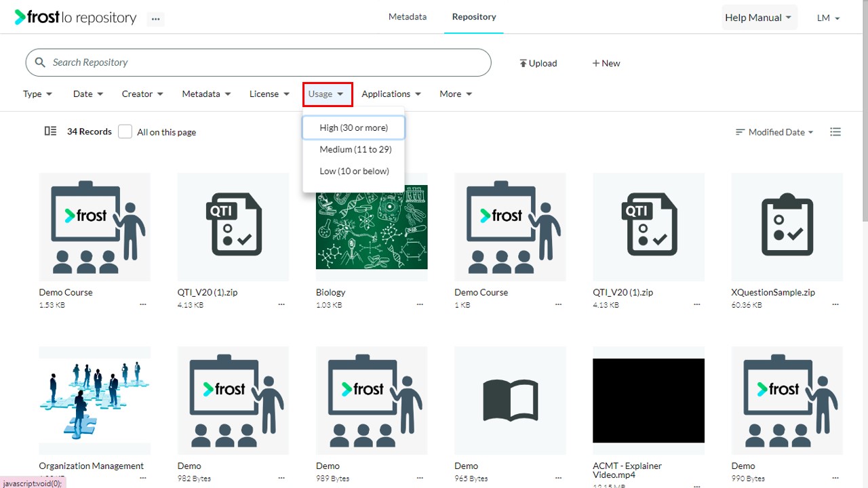Click the Biology file name
The width and height of the screenshot is (868, 488).
331,292
